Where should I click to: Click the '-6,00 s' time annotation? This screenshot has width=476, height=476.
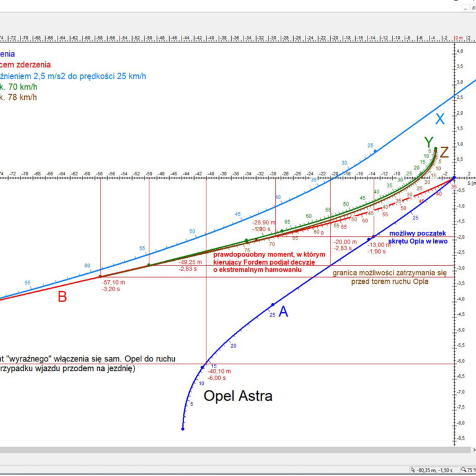tap(217, 378)
